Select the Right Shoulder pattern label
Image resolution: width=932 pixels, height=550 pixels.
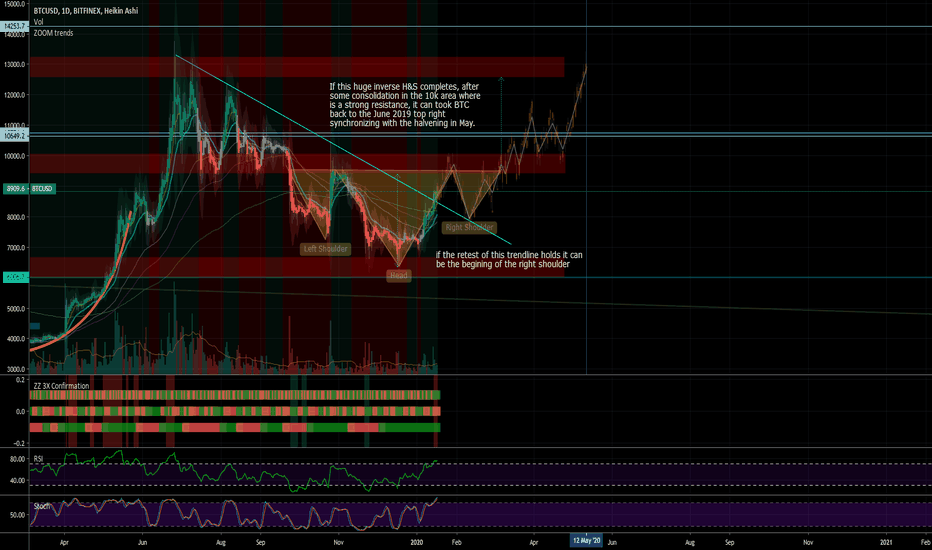(469, 227)
